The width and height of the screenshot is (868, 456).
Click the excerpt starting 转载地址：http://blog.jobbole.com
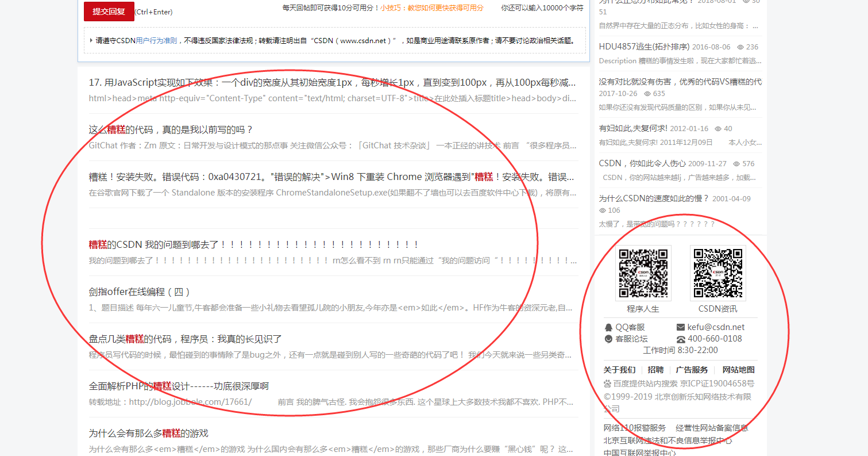[x=332, y=402]
